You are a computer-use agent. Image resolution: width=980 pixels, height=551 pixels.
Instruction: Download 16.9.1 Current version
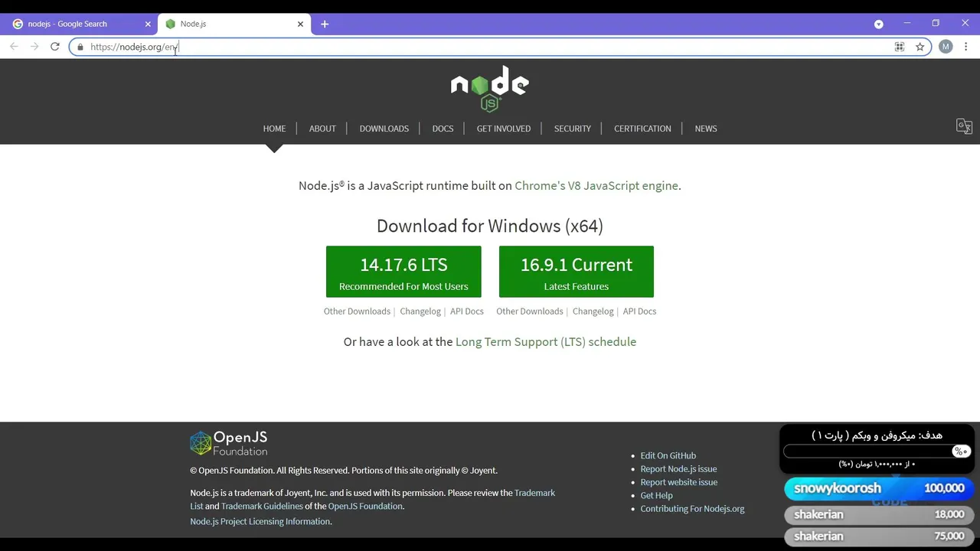coord(577,272)
